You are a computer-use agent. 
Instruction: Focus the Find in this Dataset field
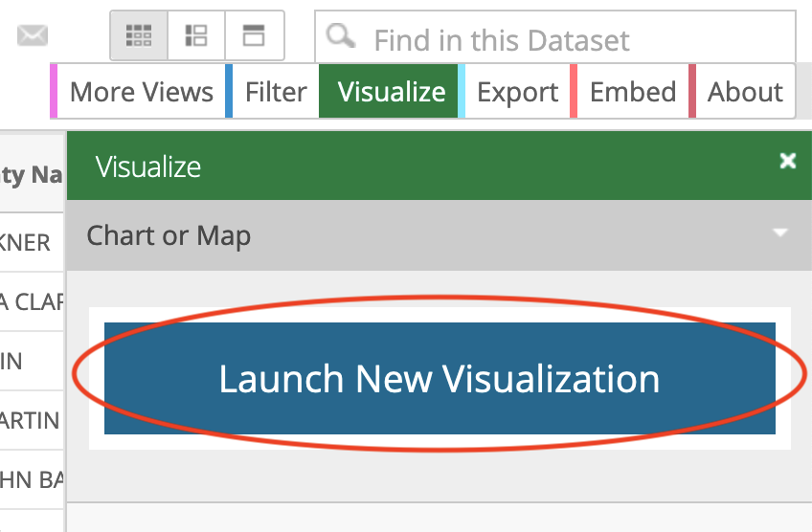pyautogui.click(x=555, y=36)
